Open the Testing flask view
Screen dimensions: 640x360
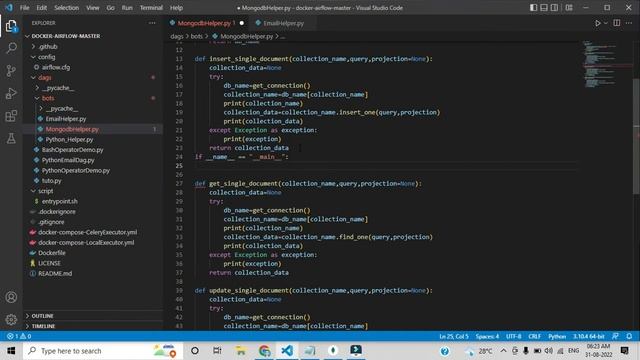[11, 138]
